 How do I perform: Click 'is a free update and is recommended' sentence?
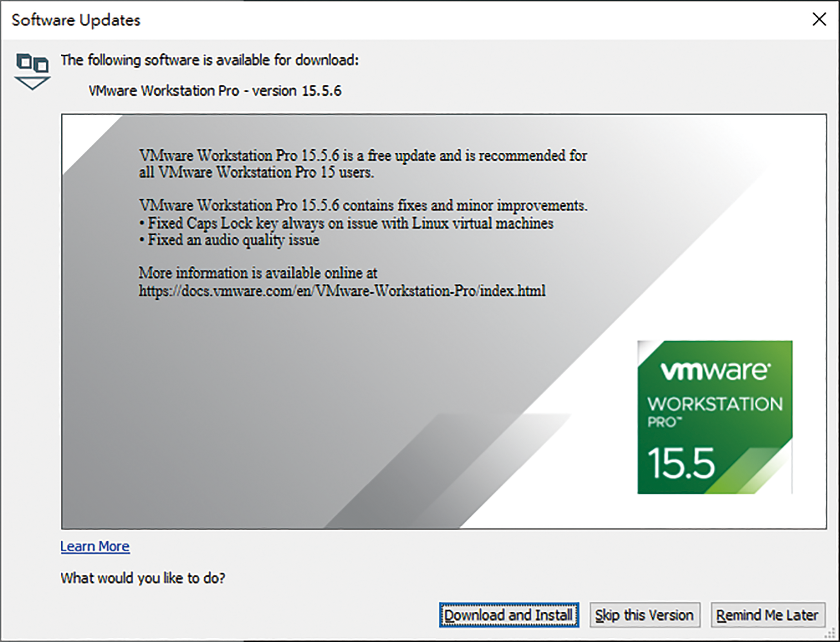363,164
